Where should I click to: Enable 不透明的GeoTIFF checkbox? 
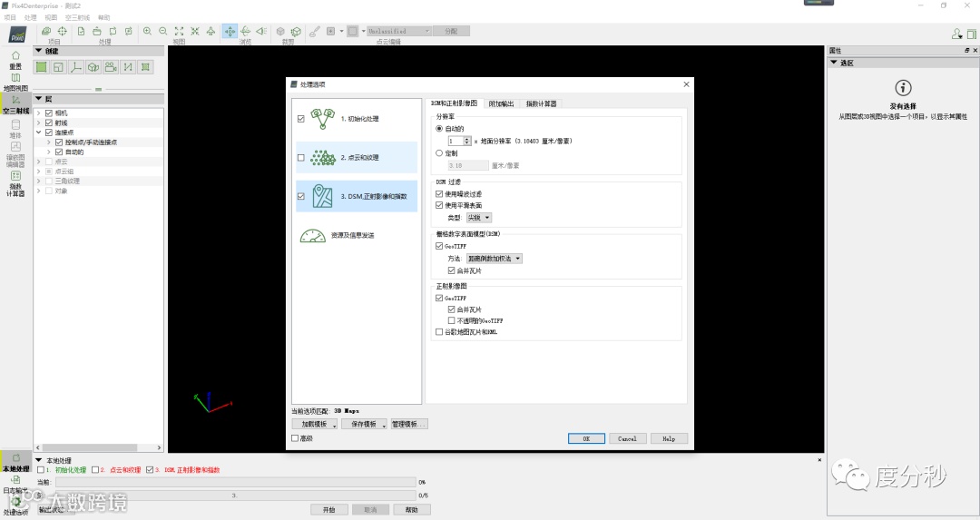point(451,320)
